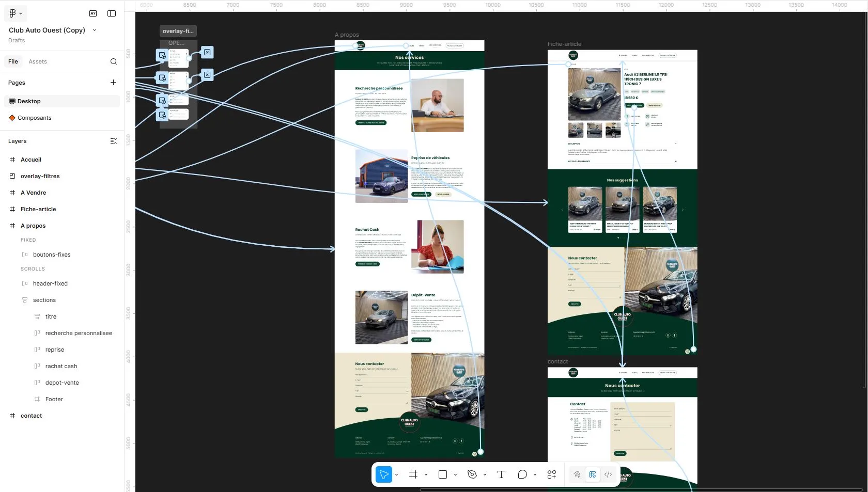Select the Frame tool
Viewport: 868px width, 492px height.
(413, 474)
